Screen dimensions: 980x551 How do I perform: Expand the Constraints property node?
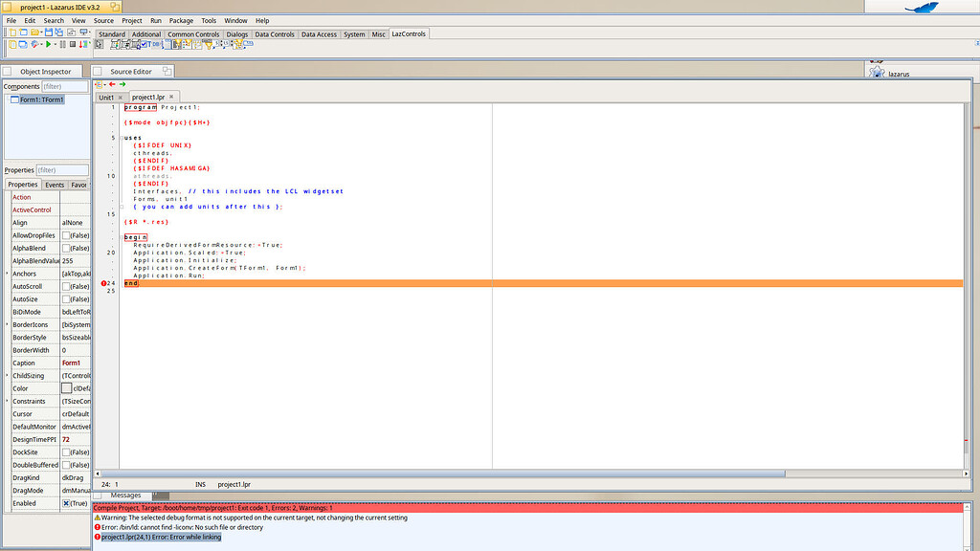point(5,401)
